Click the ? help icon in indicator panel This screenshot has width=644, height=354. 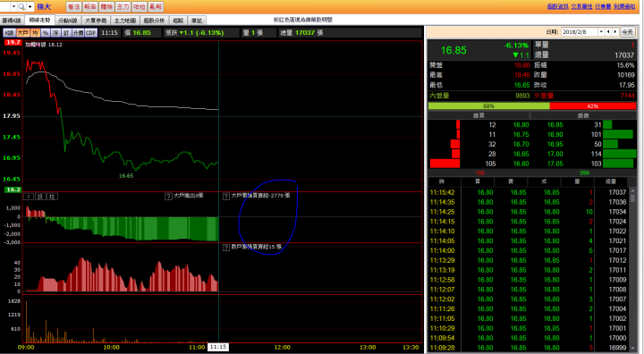coord(28,197)
